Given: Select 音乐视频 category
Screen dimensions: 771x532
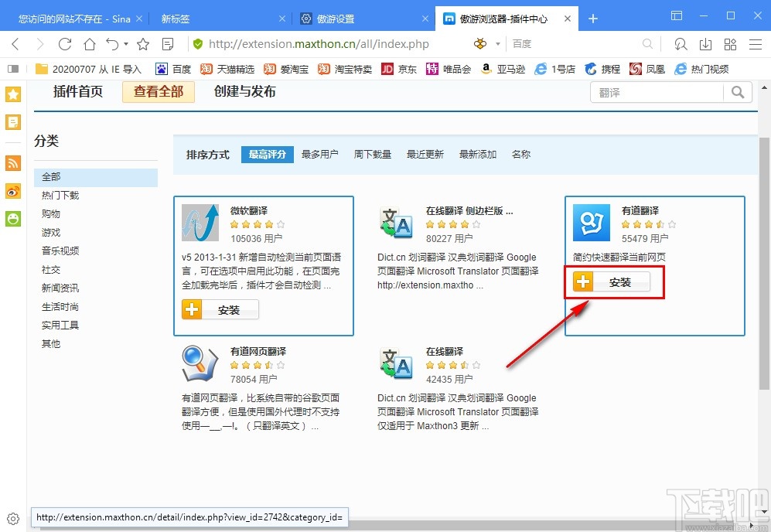Looking at the screenshot, I should coord(60,251).
